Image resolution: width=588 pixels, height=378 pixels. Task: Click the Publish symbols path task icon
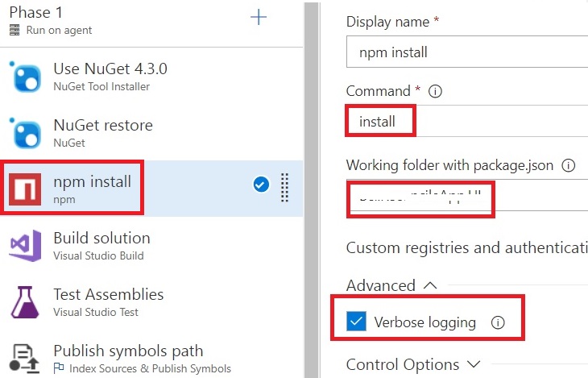tap(24, 359)
